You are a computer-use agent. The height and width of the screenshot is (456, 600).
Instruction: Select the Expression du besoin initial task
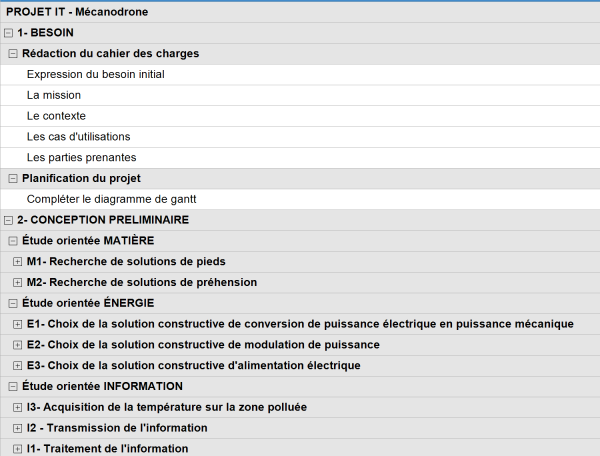click(x=300, y=75)
